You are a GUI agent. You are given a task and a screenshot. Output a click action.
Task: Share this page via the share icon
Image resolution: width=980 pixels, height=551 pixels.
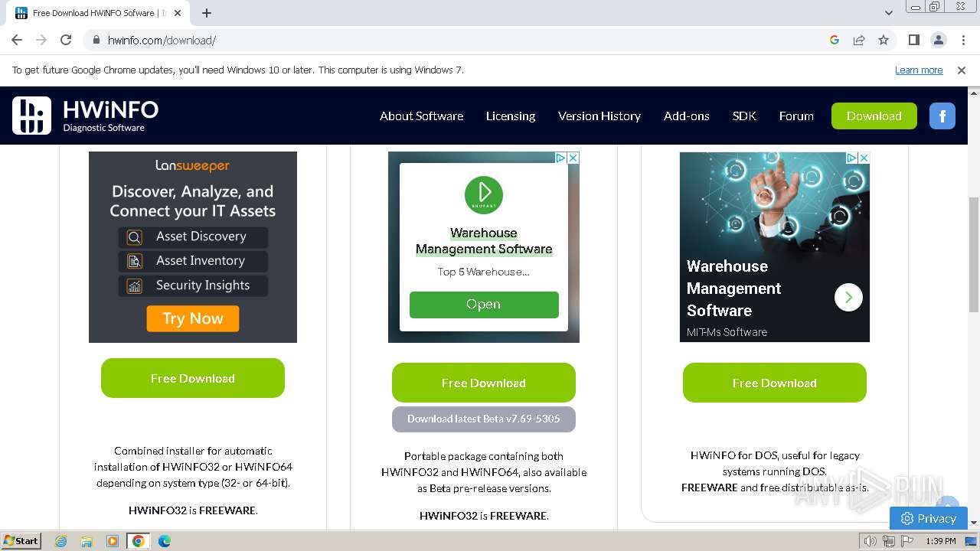tap(859, 40)
